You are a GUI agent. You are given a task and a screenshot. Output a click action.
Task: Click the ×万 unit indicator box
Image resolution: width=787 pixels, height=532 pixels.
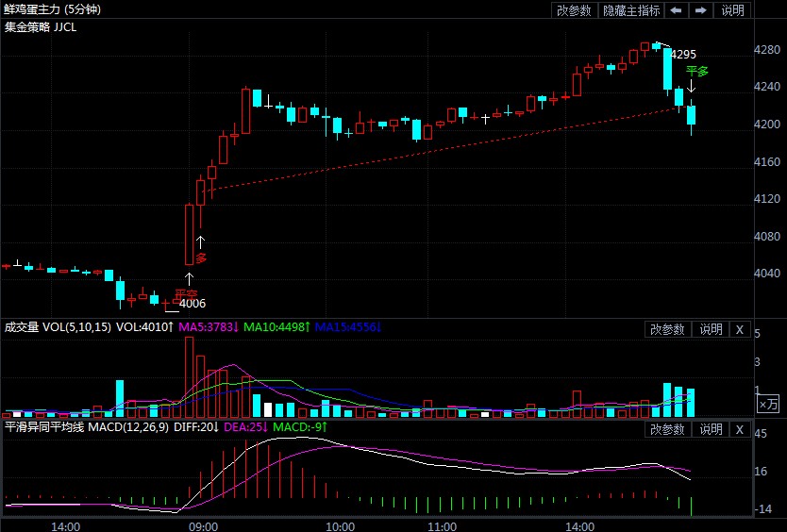768,404
